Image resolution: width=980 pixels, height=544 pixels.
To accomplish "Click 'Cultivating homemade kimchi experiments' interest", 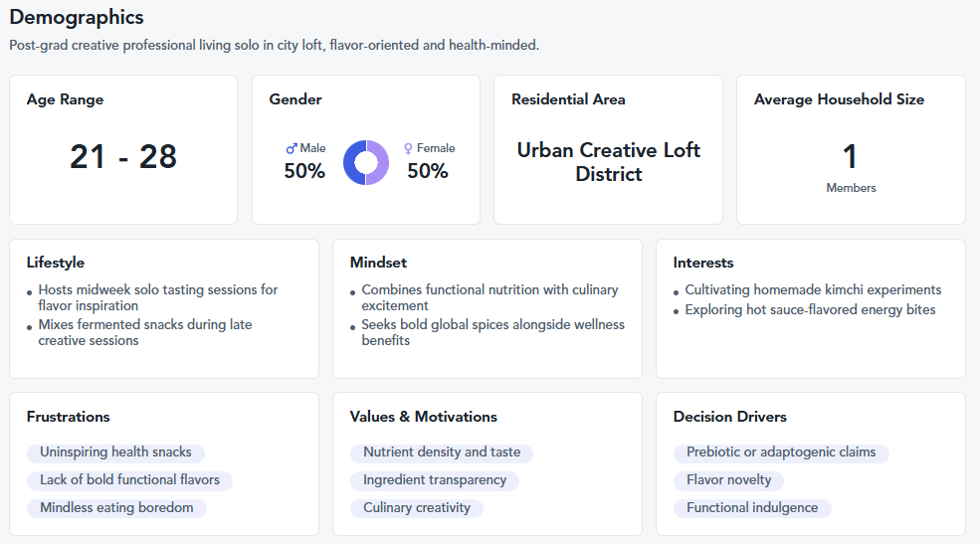I will pyautogui.click(x=813, y=290).
